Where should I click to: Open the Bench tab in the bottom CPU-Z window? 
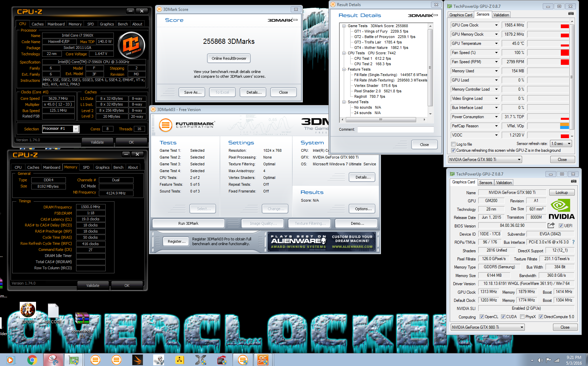[119, 167]
